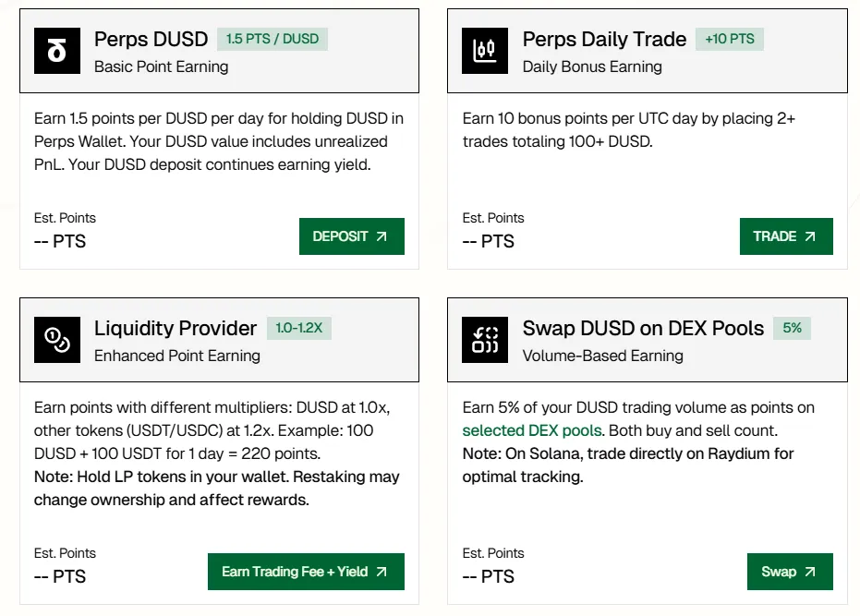Image resolution: width=860 pixels, height=616 pixels.
Task: Click the 1.0-1.2X multiplier badge
Action: [x=299, y=328]
